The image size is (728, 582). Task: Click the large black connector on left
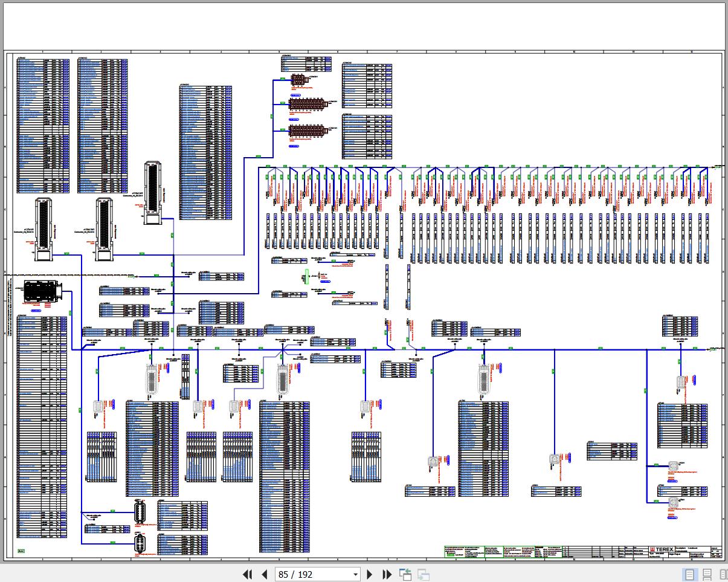tap(41, 293)
